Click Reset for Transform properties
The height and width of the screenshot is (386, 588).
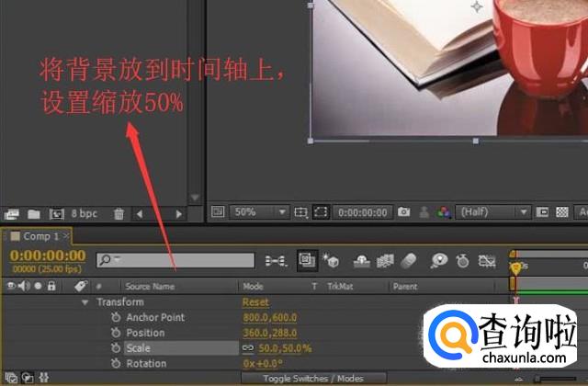pos(255,302)
